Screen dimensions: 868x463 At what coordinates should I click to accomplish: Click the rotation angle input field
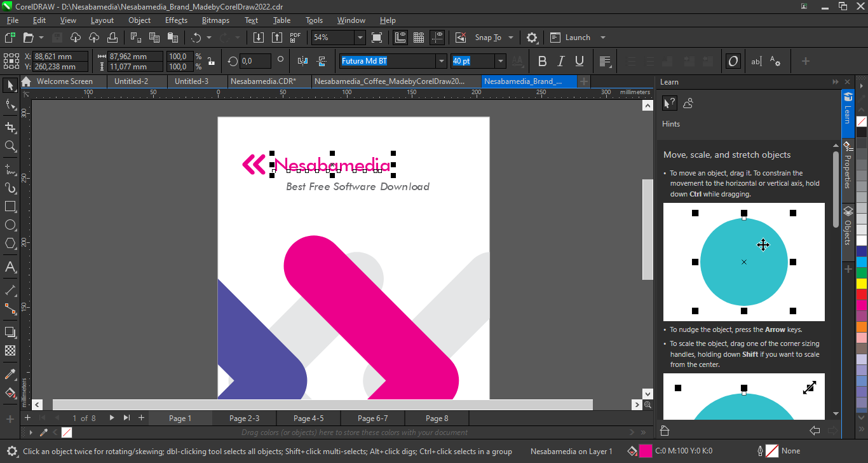click(255, 61)
